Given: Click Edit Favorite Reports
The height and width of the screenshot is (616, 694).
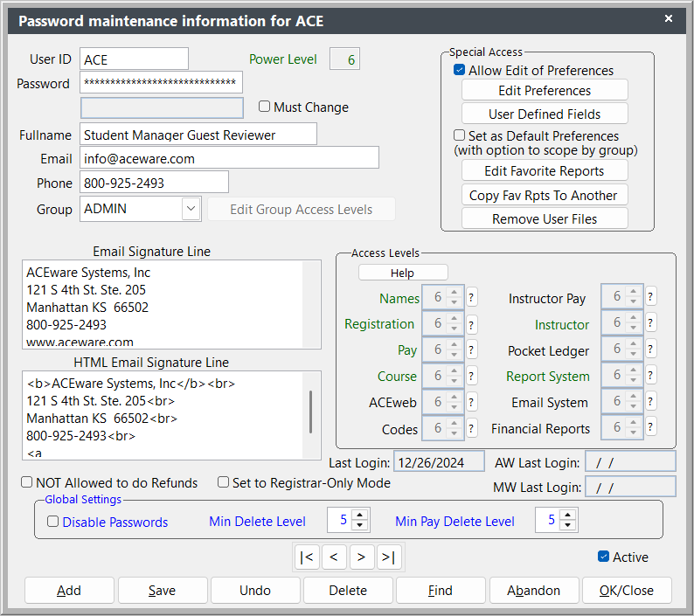Looking at the screenshot, I should point(545,170).
